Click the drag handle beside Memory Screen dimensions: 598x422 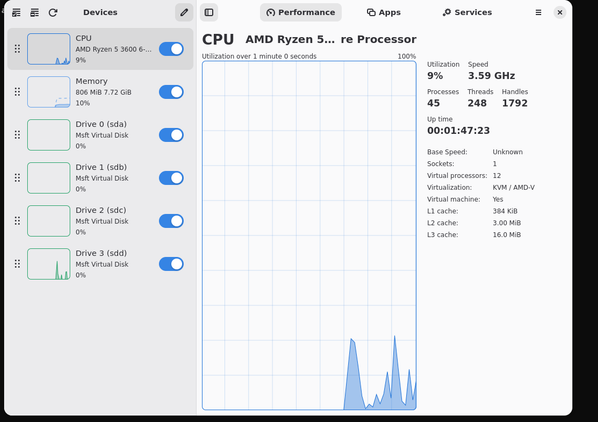[x=17, y=92]
